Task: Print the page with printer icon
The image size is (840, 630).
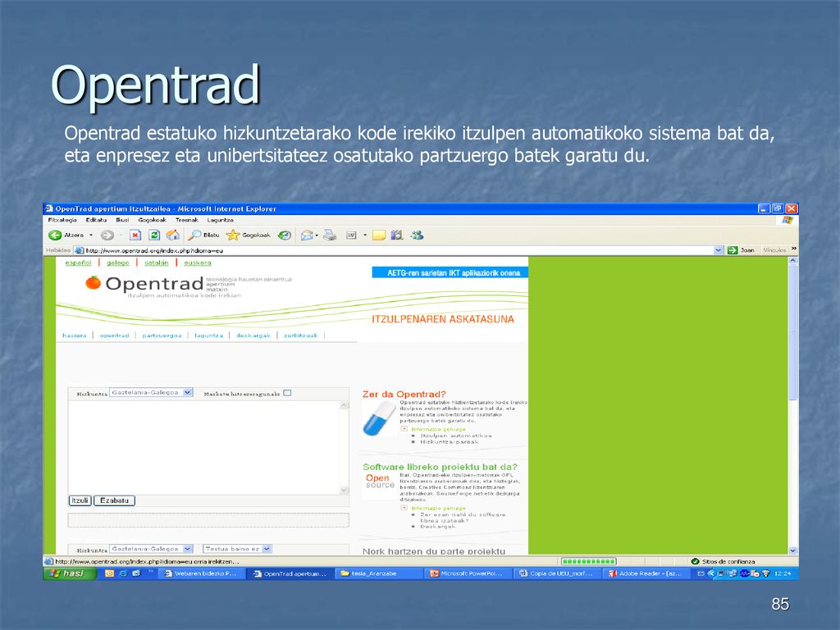Action: tap(330, 235)
